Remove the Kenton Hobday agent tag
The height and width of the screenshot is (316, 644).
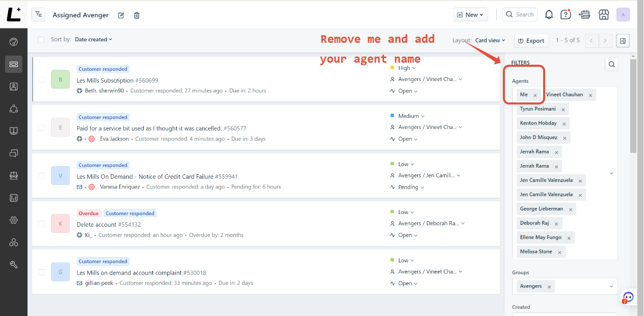(564, 124)
